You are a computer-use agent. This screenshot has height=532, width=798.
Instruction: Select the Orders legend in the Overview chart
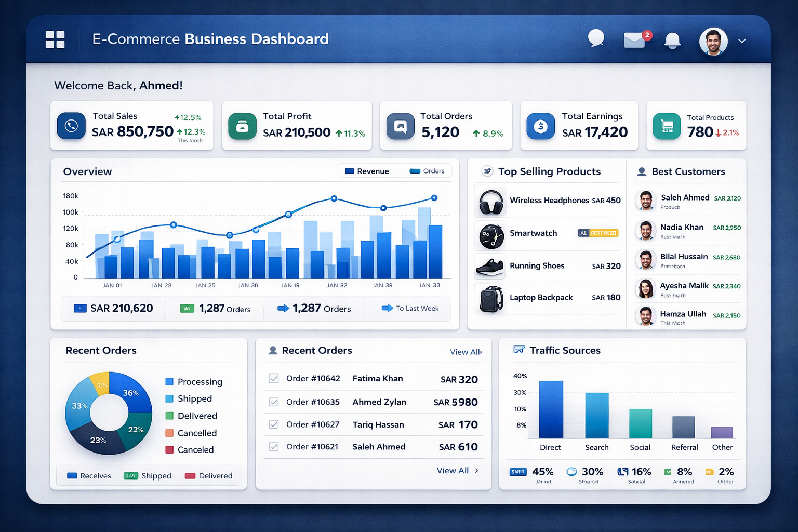click(426, 170)
